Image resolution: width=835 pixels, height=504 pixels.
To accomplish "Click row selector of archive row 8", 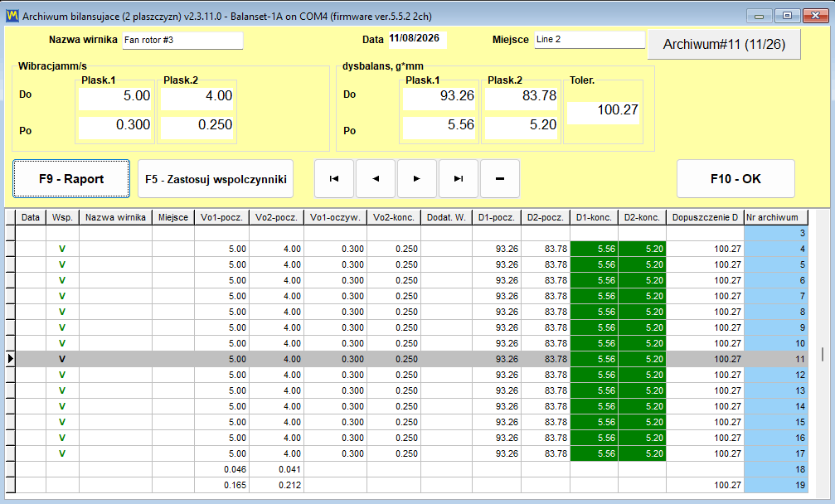I will (x=10, y=312).
